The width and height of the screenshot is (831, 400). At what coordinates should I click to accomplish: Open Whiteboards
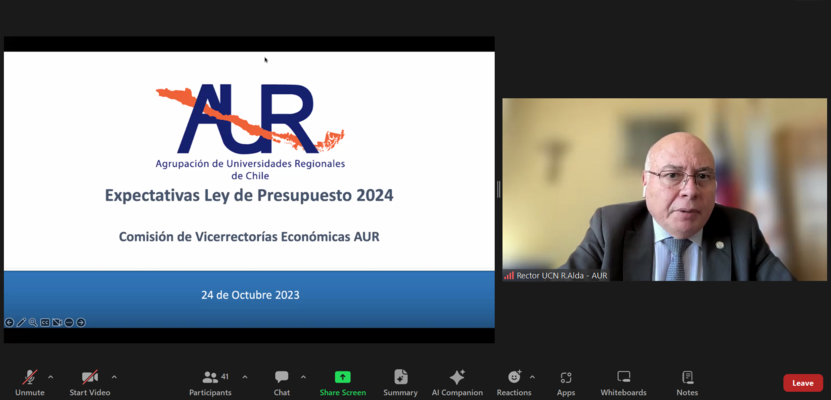coord(623,383)
